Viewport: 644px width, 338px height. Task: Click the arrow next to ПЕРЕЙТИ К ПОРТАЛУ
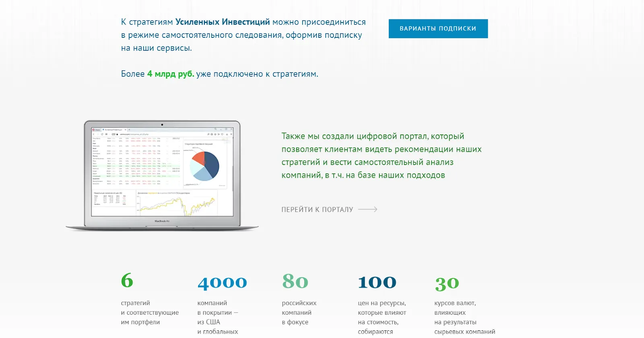tap(367, 209)
